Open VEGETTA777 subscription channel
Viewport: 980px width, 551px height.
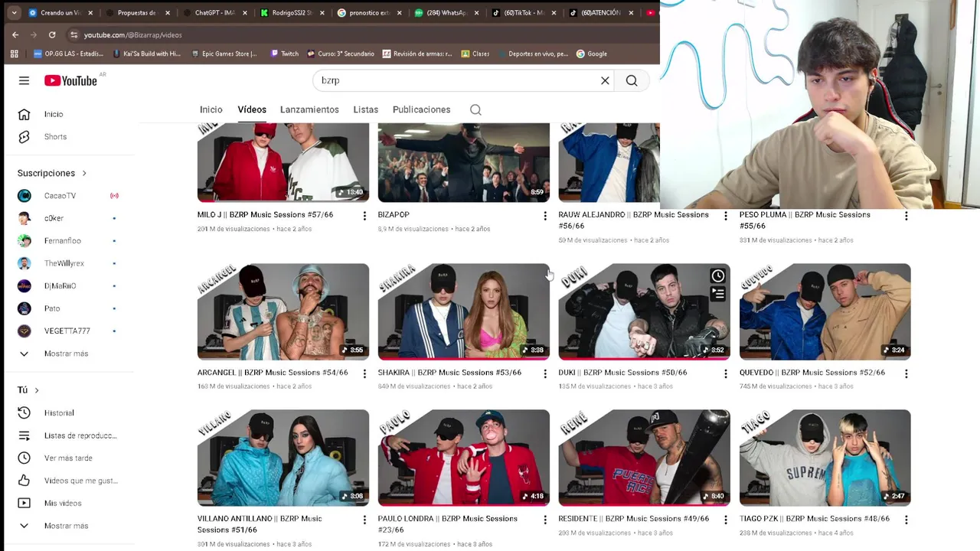(67, 331)
